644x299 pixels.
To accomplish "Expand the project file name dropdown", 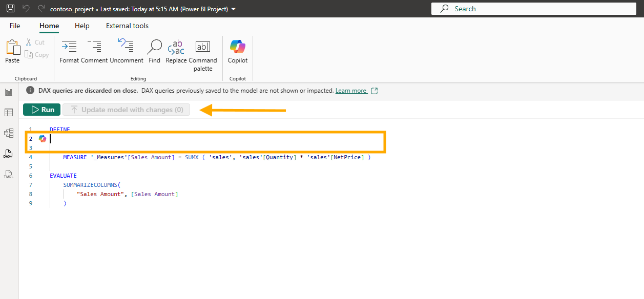I will pos(234,9).
